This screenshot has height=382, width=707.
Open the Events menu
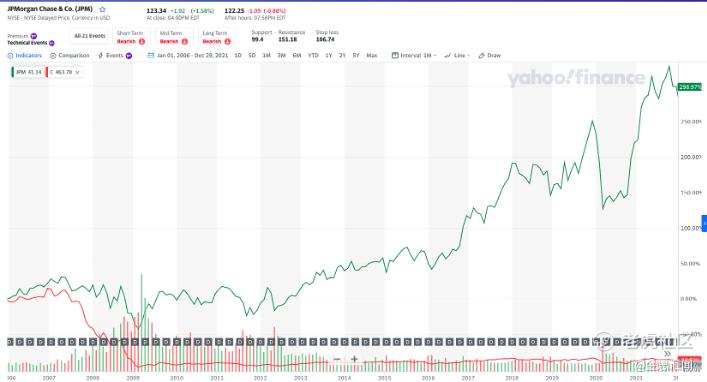[115, 55]
